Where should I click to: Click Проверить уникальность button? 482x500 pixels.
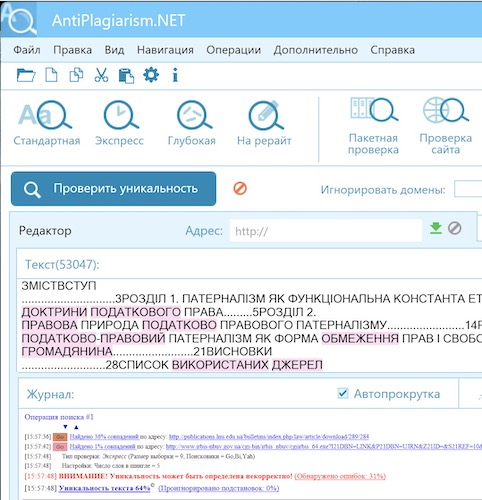pos(113,189)
